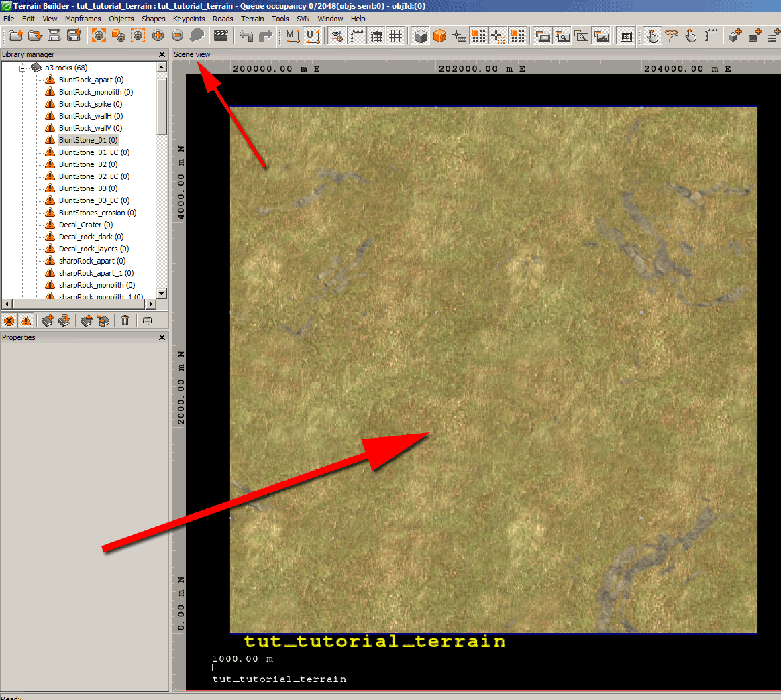Toggle the M1 meters unit button
Viewport: 781px width, 700px height.
point(292,36)
